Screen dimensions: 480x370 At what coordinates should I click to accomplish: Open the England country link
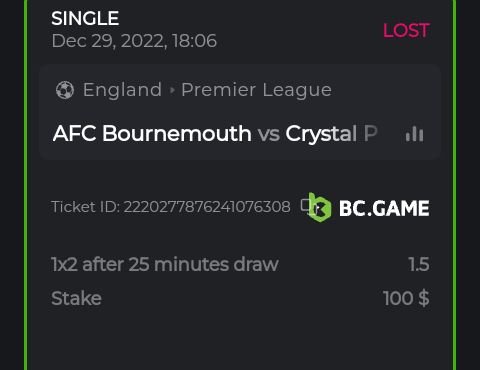pos(122,90)
